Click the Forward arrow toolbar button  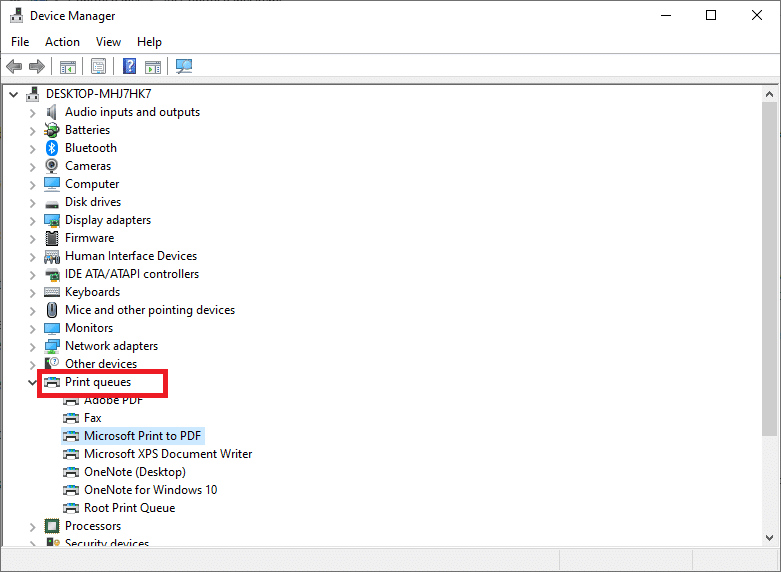click(x=37, y=67)
